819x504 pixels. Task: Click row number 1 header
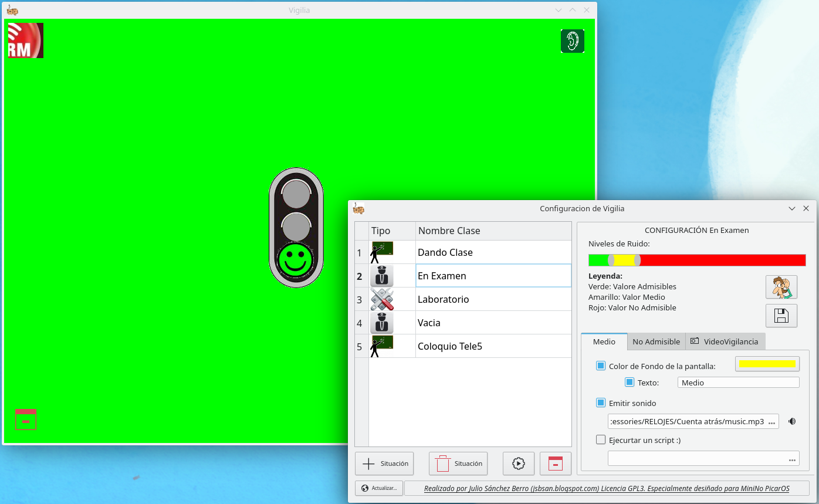(x=362, y=253)
